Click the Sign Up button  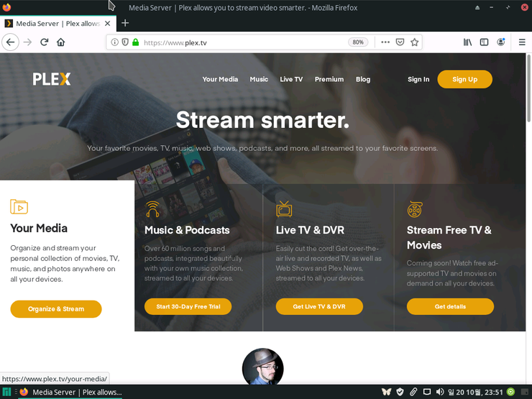point(465,79)
